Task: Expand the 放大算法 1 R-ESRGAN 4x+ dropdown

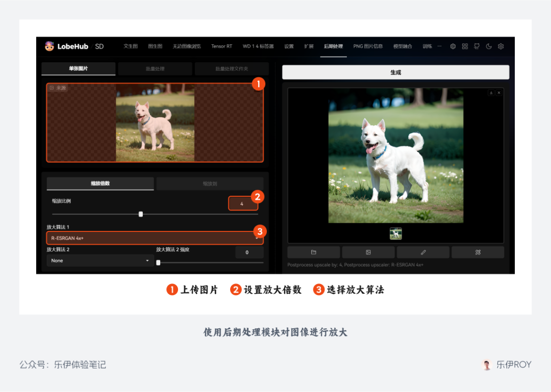Action: tap(155, 238)
